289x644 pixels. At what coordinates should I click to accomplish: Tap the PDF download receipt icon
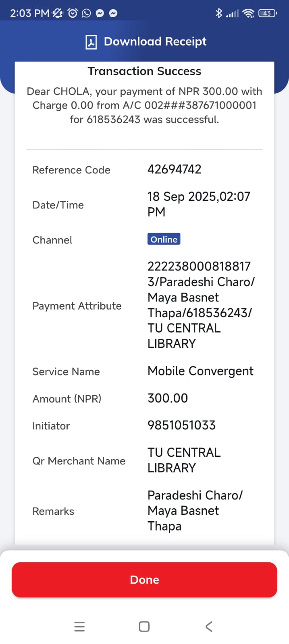91,42
